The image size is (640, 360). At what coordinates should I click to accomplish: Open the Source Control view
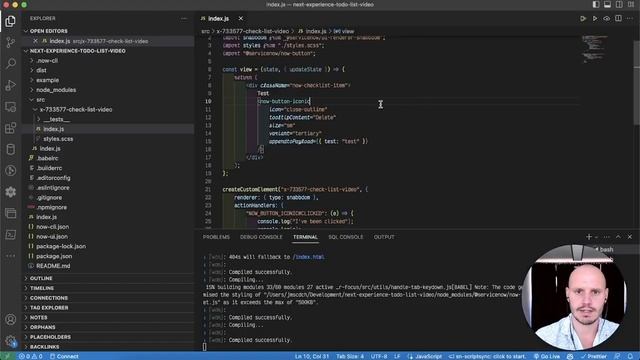pyautogui.click(x=11, y=42)
